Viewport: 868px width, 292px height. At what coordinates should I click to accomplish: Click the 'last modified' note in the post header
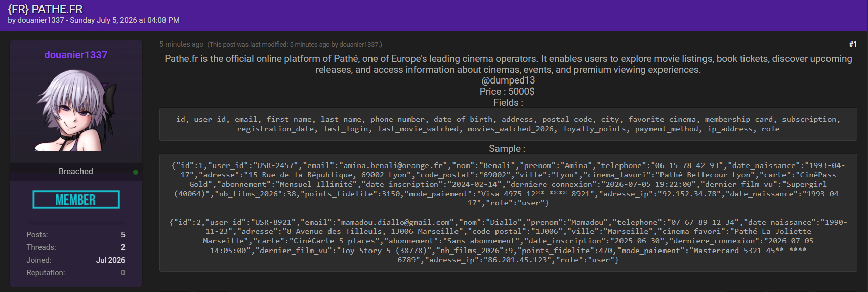point(295,45)
